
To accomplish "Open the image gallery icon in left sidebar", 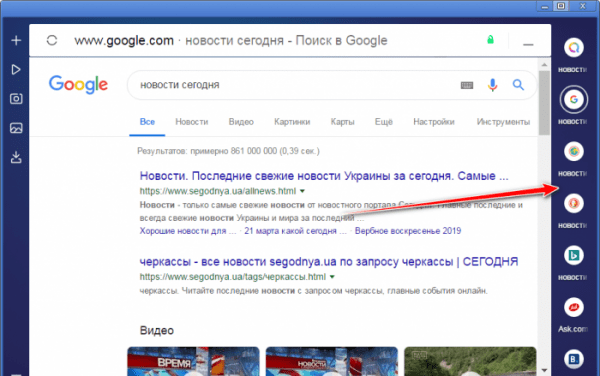I will tap(16, 128).
